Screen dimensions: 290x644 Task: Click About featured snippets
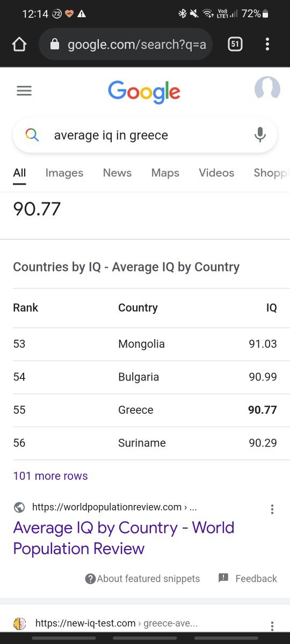[x=142, y=579]
